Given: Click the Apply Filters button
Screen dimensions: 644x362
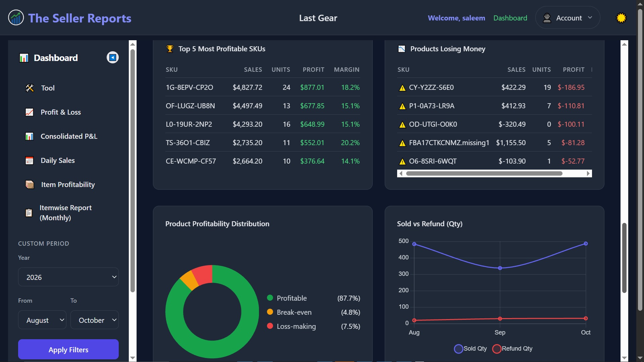Looking at the screenshot, I should pyautogui.click(x=68, y=350).
